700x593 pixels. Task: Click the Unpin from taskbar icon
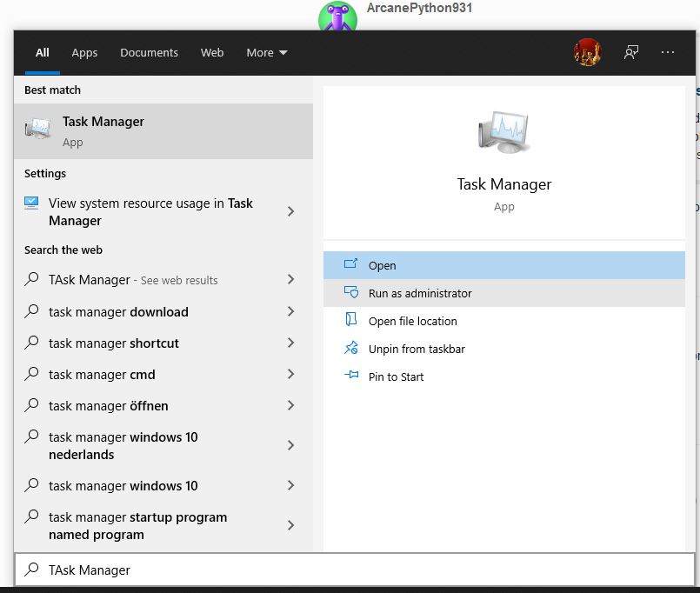coord(351,349)
